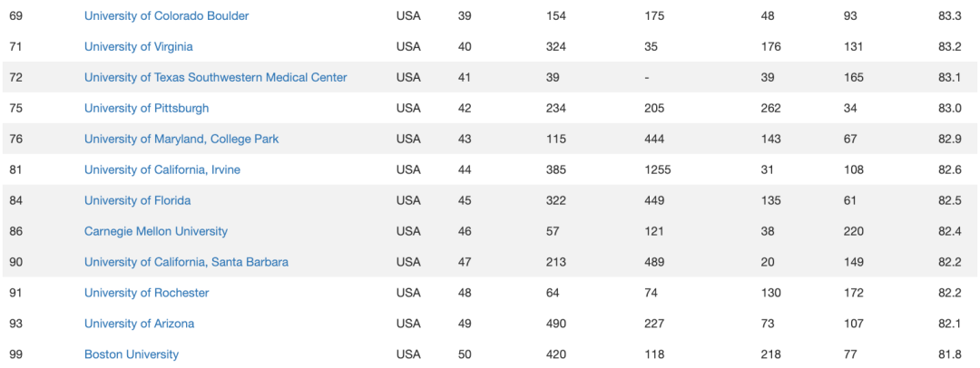This screenshot has height=368, width=980.
Task: Select world rank 99 in Boston University row
Action: tap(16, 354)
